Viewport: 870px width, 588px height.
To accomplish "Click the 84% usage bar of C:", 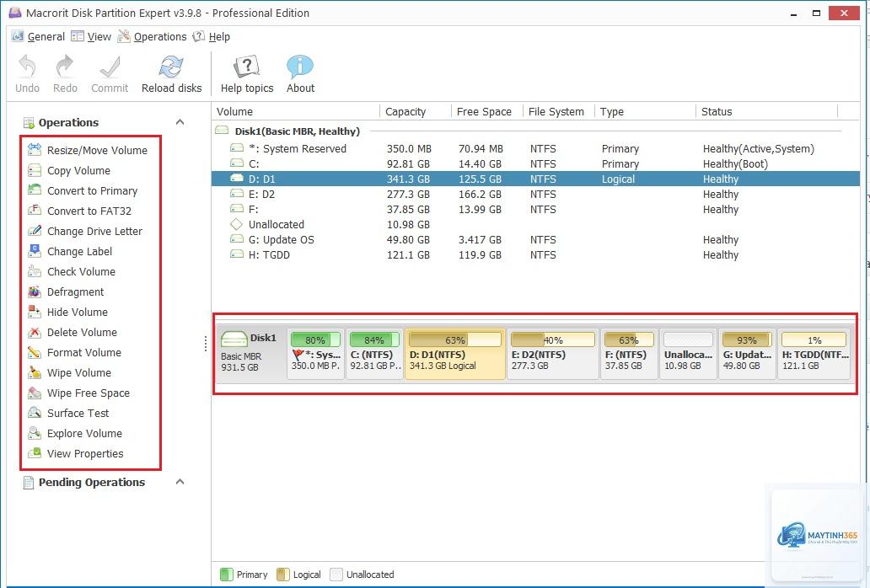I will click(x=374, y=339).
